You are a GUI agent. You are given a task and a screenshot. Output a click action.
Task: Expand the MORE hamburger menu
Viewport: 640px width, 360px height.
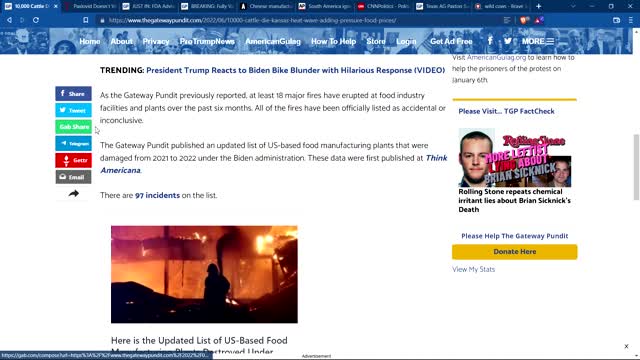[x=538, y=41]
